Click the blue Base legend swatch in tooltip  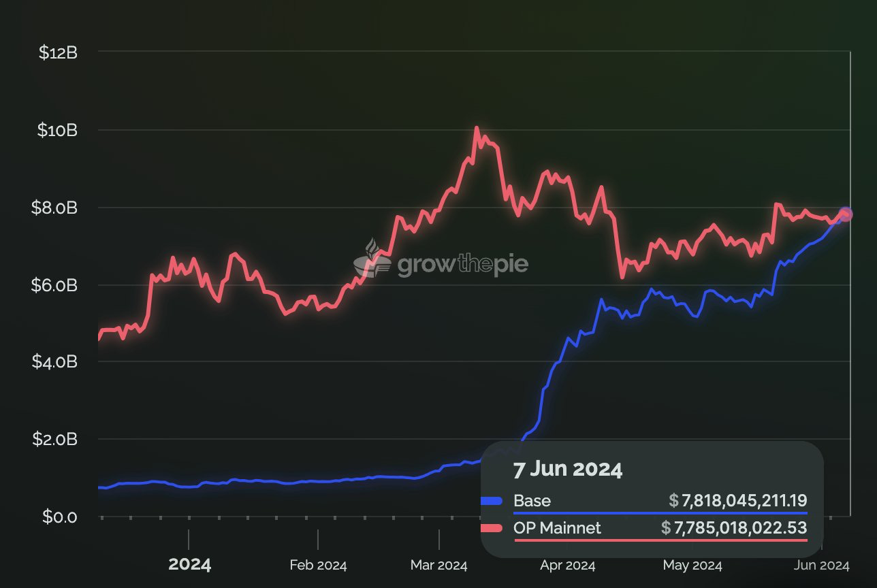[x=492, y=502]
